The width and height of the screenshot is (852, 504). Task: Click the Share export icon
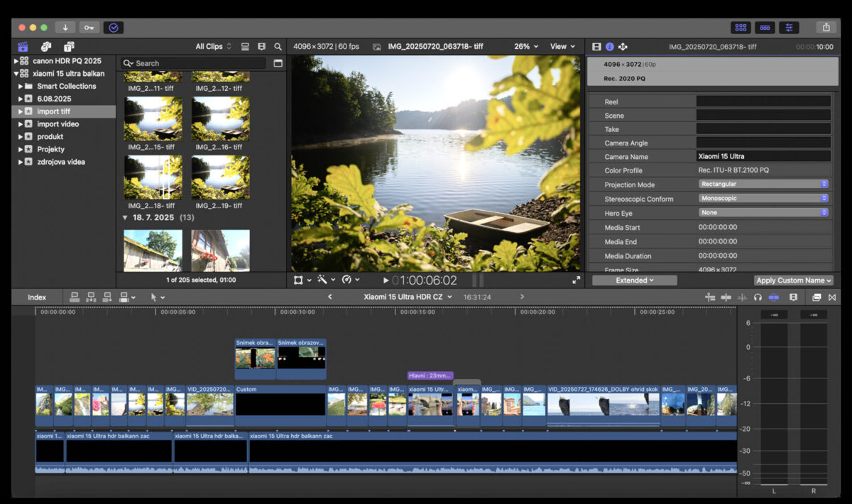click(x=826, y=28)
